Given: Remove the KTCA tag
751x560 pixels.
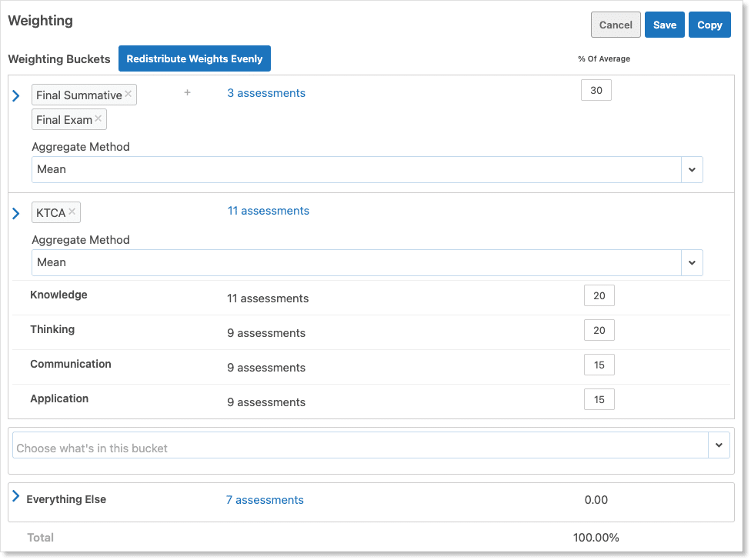Looking at the screenshot, I should pos(72,212).
